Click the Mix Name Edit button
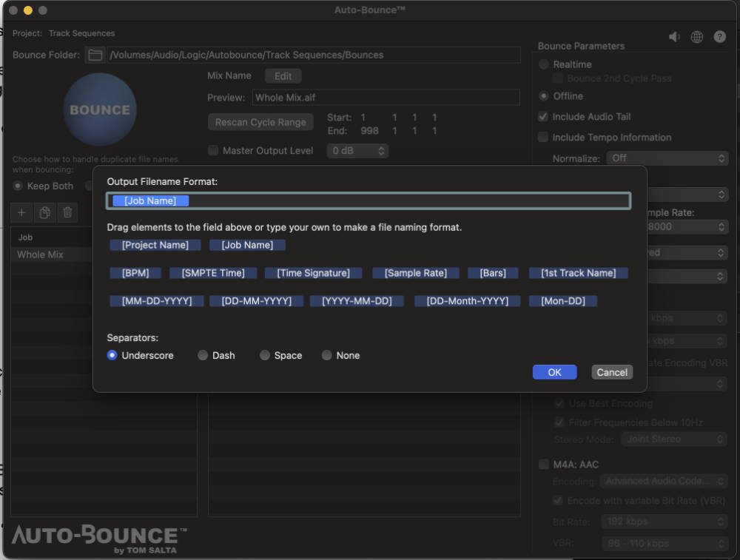Screen dimensions: 740x560 coord(283,76)
